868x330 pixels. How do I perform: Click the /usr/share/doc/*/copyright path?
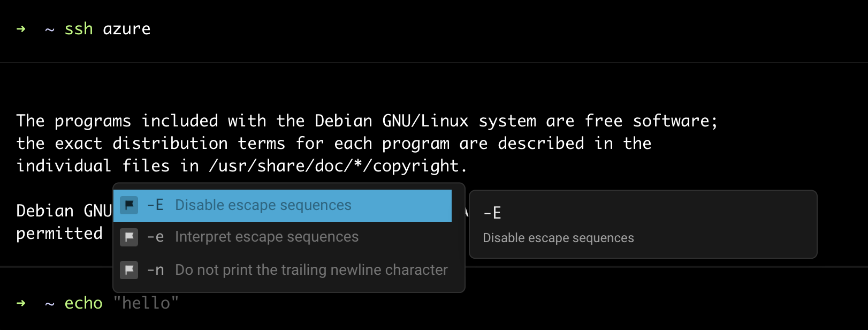(334, 166)
